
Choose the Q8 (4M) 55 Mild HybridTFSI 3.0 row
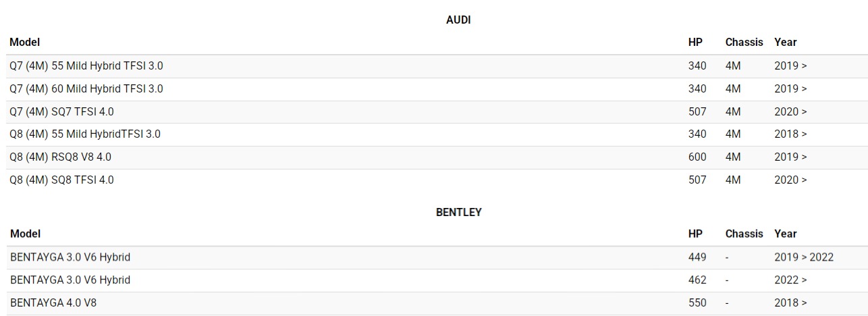84,134
